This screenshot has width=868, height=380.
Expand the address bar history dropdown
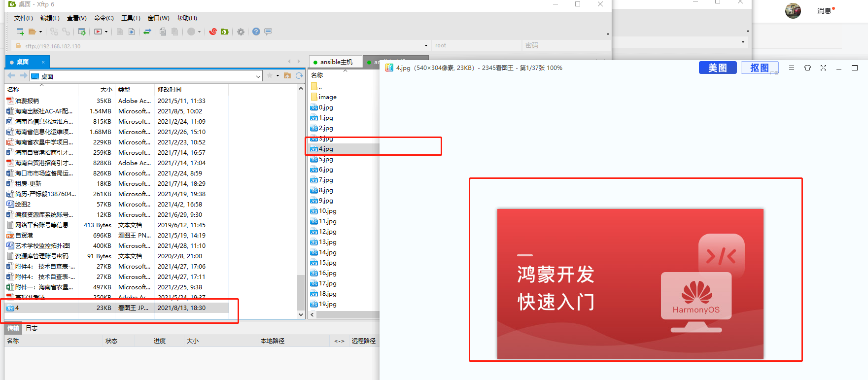click(426, 46)
